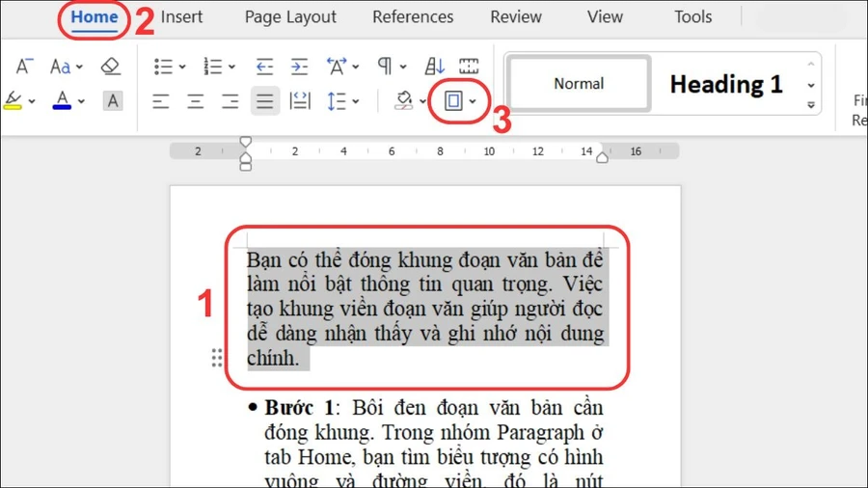
Task: Switch to the Insert tab
Action: click(x=181, y=17)
